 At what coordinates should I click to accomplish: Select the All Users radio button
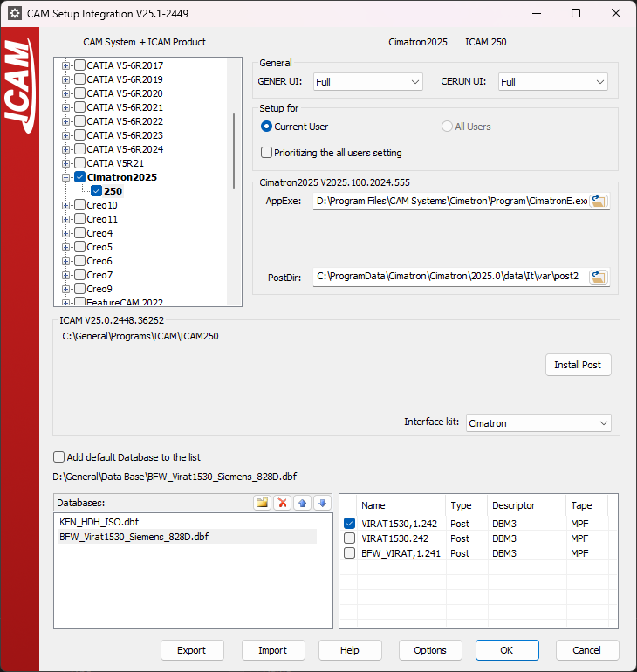pos(447,127)
